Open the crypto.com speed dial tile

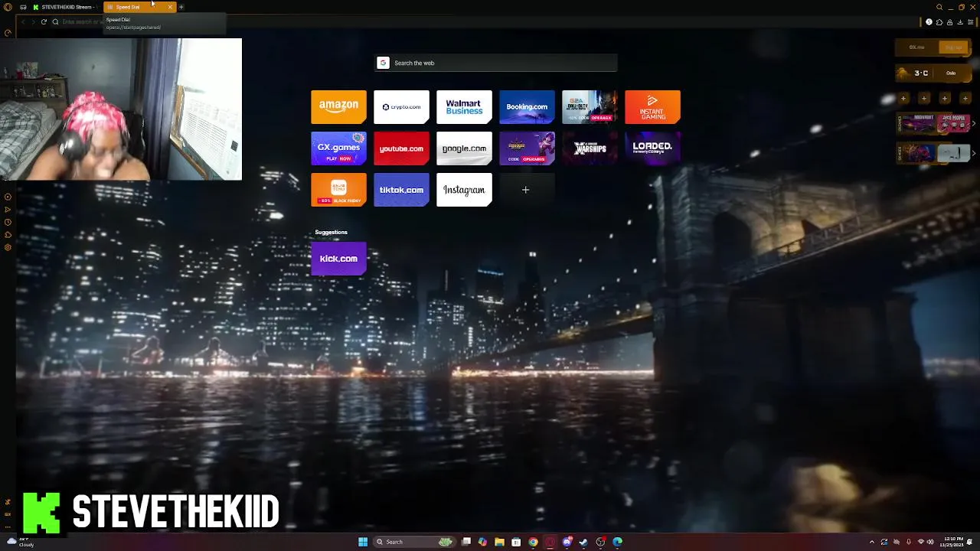[x=401, y=107]
